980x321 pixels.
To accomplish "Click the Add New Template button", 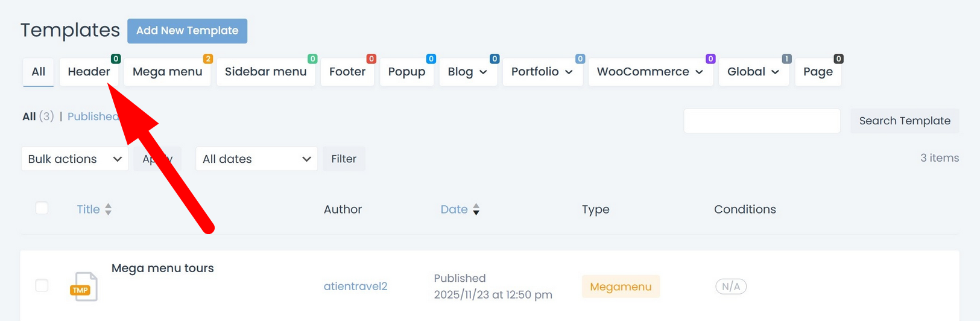I will point(187,31).
